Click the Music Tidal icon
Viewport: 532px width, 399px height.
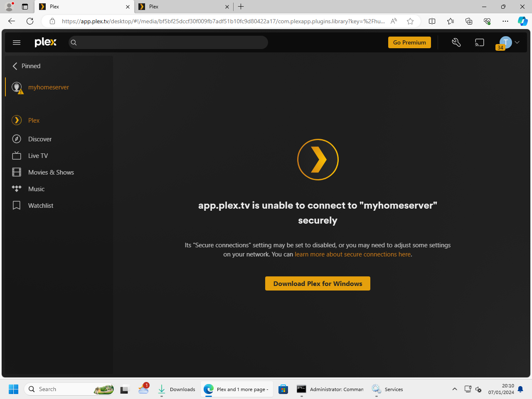pyautogui.click(x=17, y=188)
